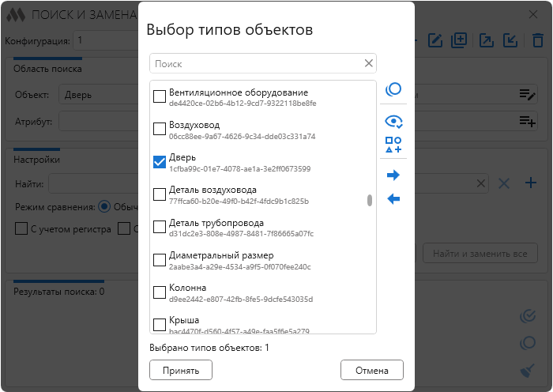The image size is (553, 392).
Task: Click the edit configuration pencil icon
Action: (x=435, y=40)
